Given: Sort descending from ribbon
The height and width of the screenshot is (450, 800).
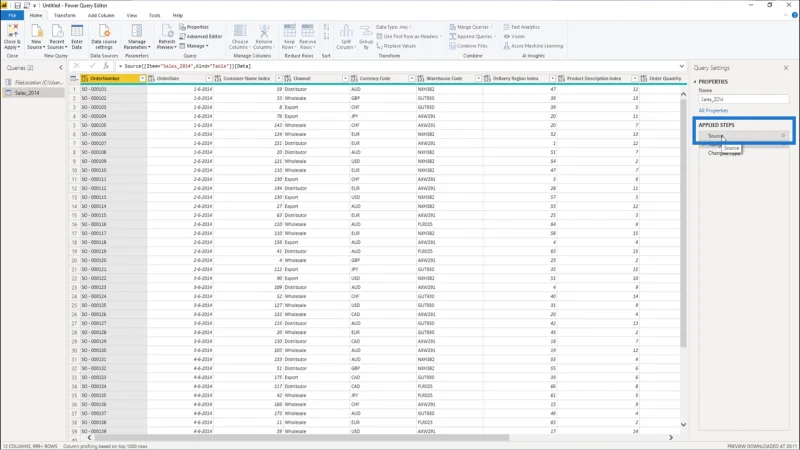Looking at the screenshot, I should coord(327,37).
